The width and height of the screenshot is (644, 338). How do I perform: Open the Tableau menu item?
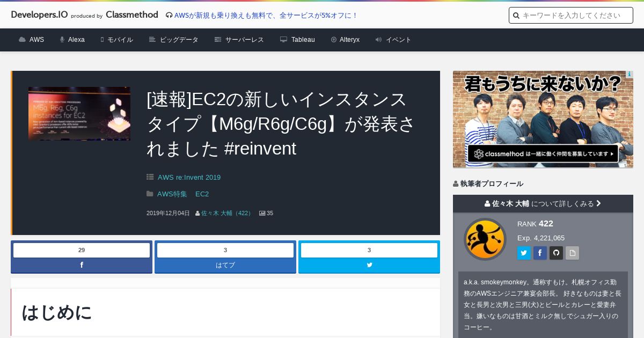(x=297, y=40)
